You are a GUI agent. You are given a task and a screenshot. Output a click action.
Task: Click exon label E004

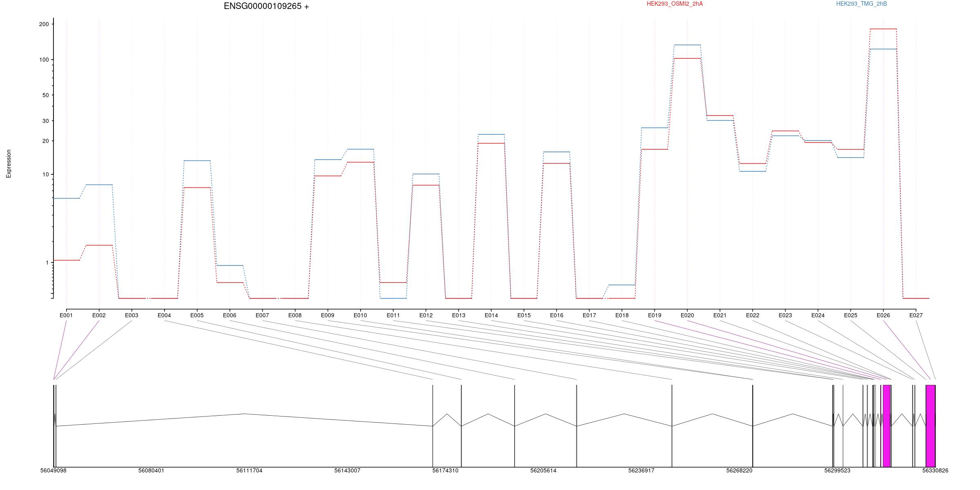click(164, 315)
